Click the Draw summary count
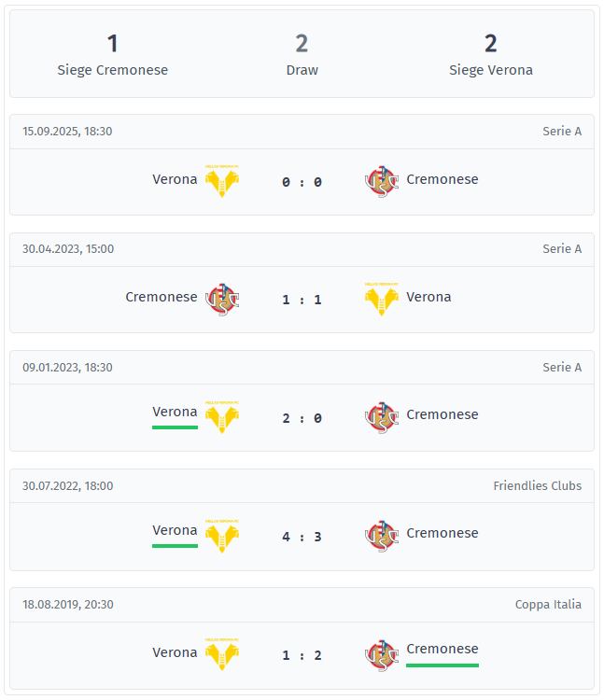This screenshot has height=700, width=604. pos(302,44)
